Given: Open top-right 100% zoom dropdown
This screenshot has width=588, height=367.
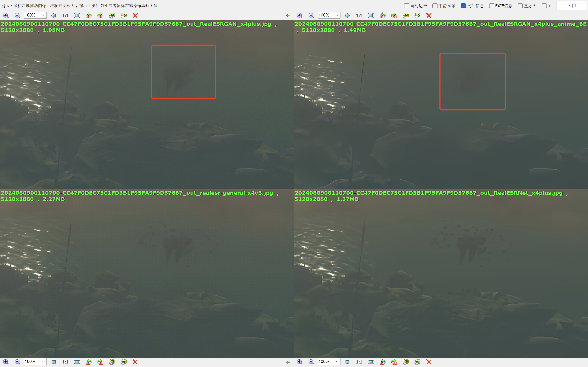Looking at the screenshot, I should [x=337, y=15].
